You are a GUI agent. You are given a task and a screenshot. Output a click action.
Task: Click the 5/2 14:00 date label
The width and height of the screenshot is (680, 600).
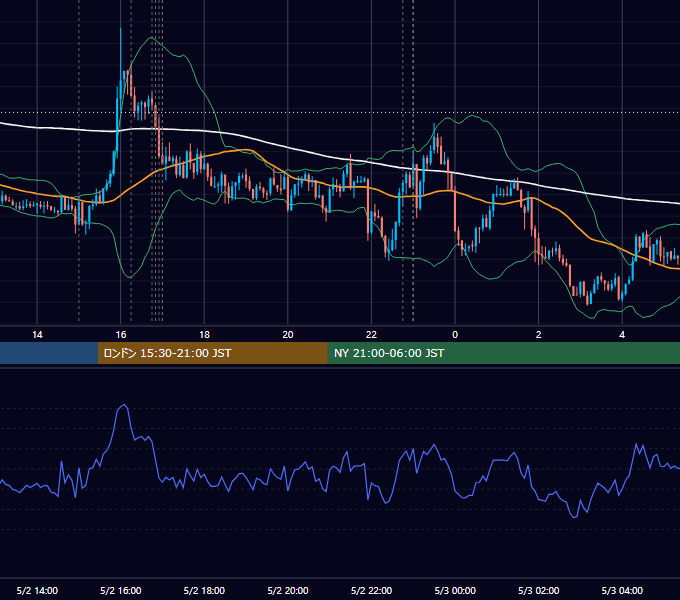pyautogui.click(x=37, y=590)
